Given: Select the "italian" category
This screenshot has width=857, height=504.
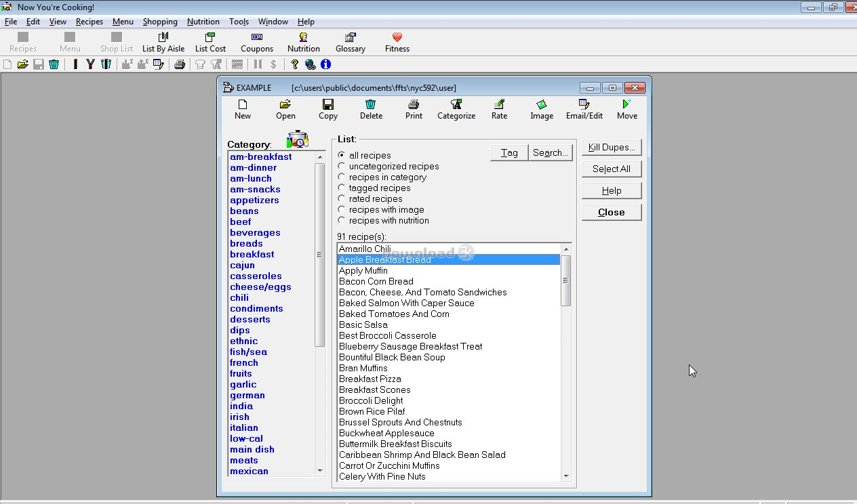Looking at the screenshot, I should [x=244, y=427].
